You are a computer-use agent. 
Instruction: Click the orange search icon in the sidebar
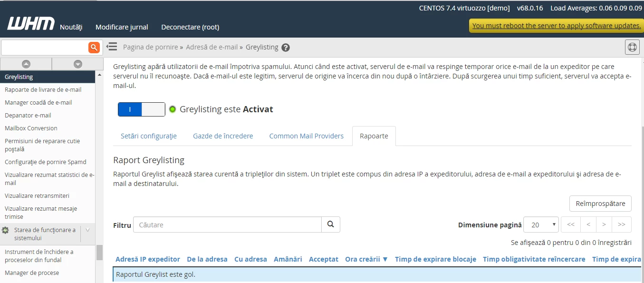pos(93,47)
